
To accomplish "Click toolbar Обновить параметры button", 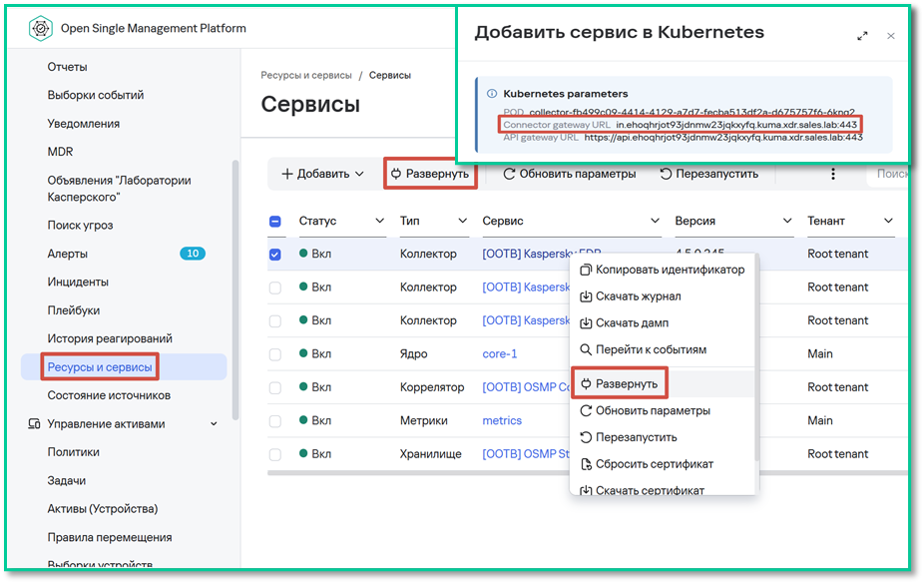I will [569, 174].
